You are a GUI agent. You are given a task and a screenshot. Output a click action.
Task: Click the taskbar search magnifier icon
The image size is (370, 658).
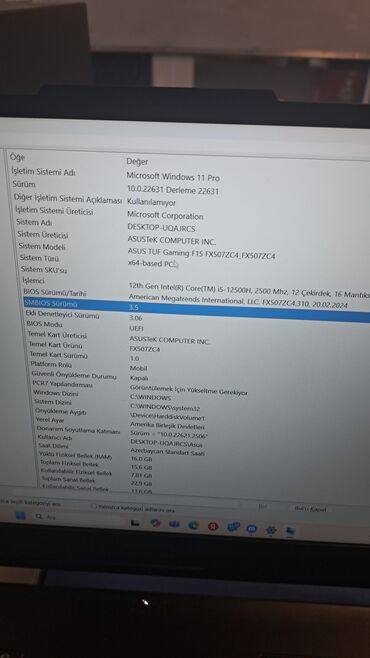[x=39, y=517]
